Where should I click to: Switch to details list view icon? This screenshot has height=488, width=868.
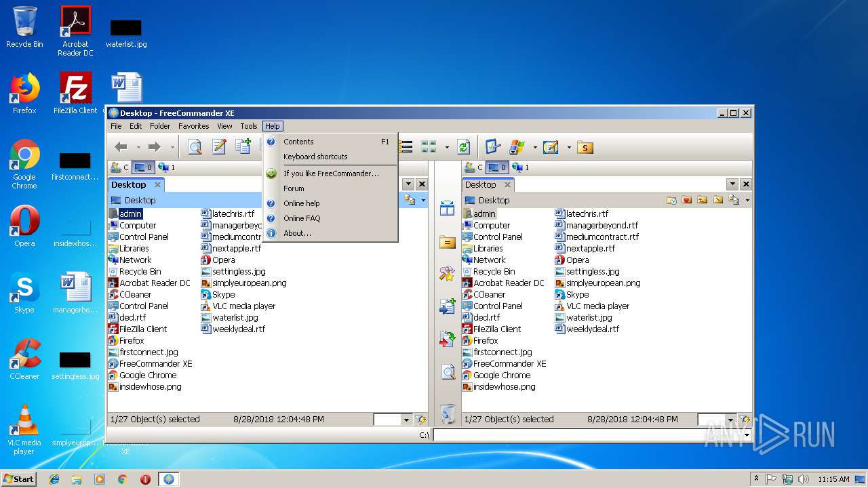click(x=406, y=147)
